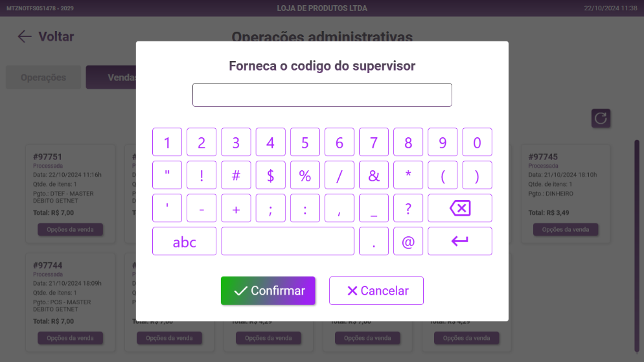The image size is (644, 362).
Task: Tap the dollar sign key
Action: click(x=270, y=175)
